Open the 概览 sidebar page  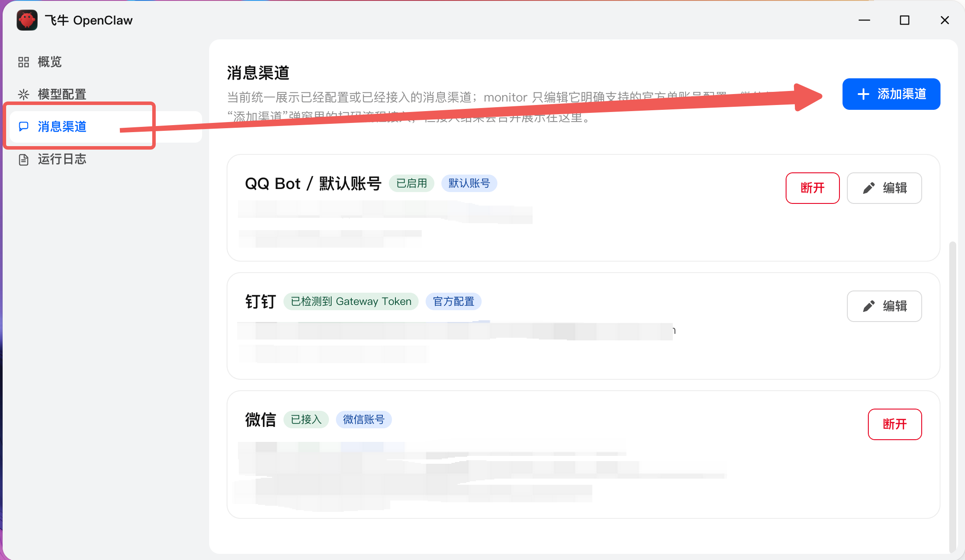[x=49, y=62]
